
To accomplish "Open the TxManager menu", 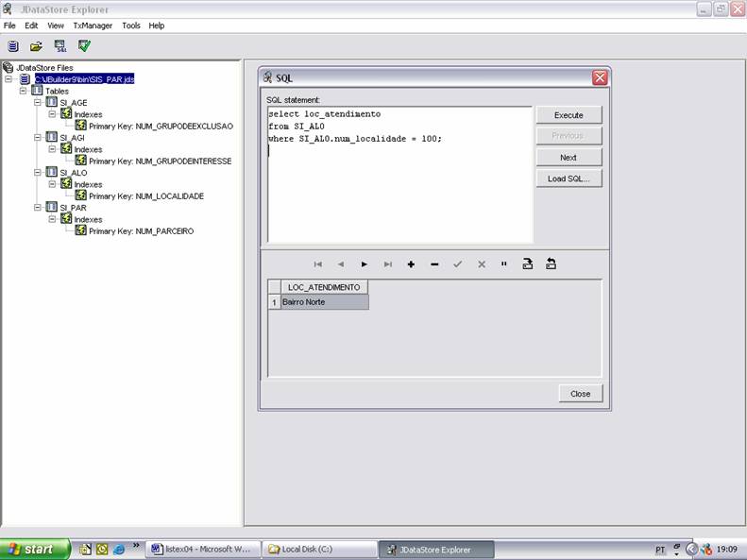I will pyautogui.click(x=93, y=25).
